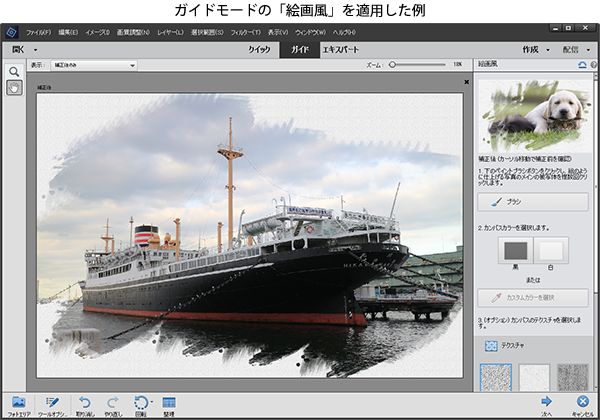Select the second white texture thumbnail
Viewport: 600px width, 420px height.
pos(534,377)
